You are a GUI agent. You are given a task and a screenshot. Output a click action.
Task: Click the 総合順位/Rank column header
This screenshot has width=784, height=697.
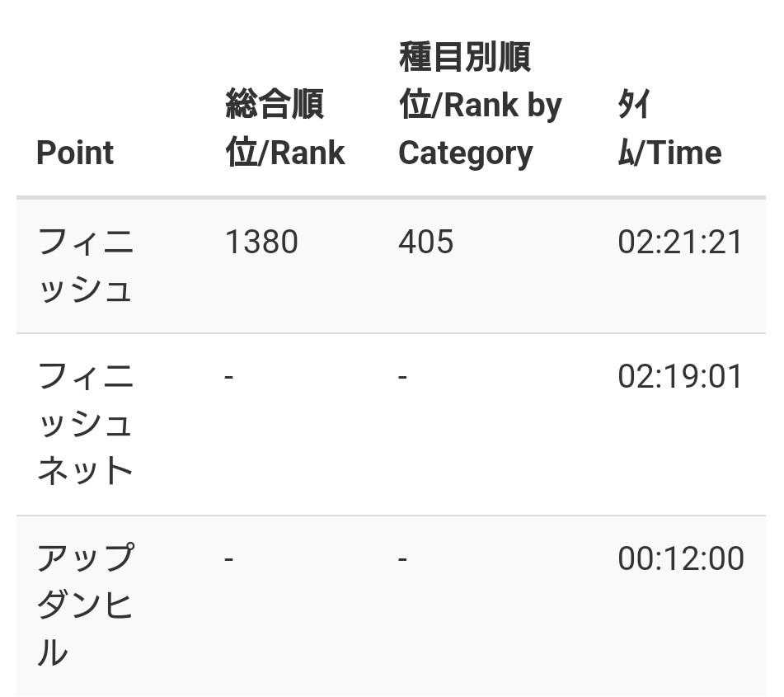(285, 129)
